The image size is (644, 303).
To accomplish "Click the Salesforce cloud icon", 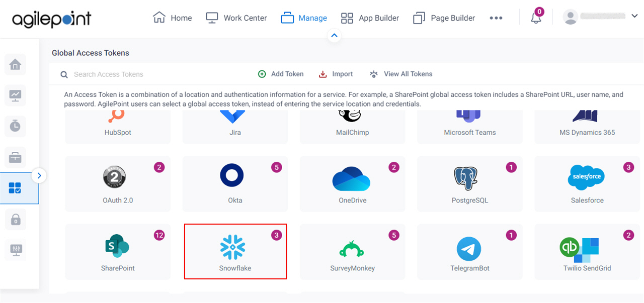I will coord(586,177).
